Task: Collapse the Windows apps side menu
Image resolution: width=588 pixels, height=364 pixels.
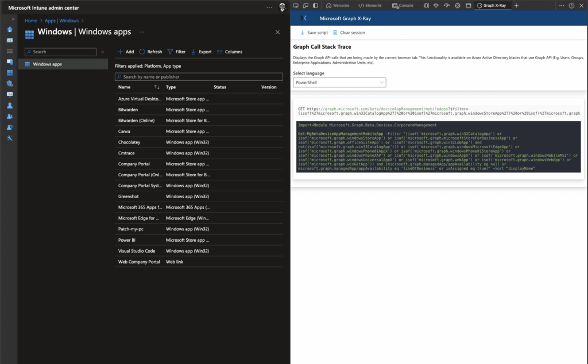Action: point(102,52)
